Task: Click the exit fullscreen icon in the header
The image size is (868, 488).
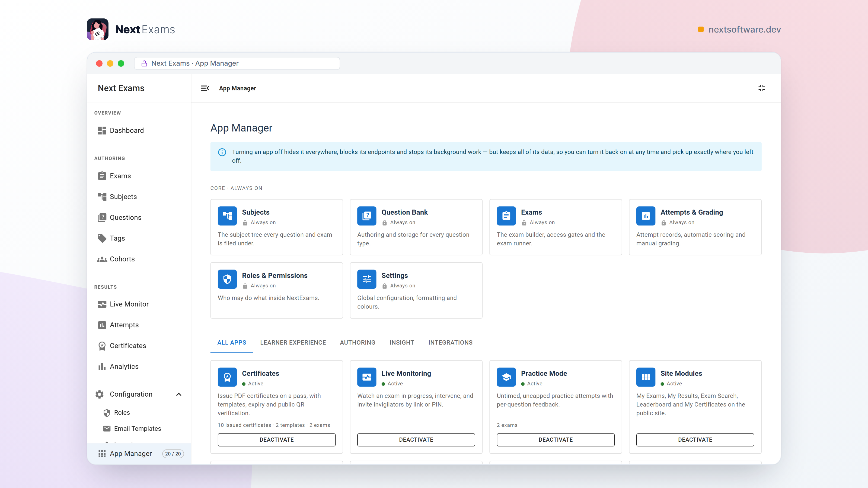Action: [761, 88]
